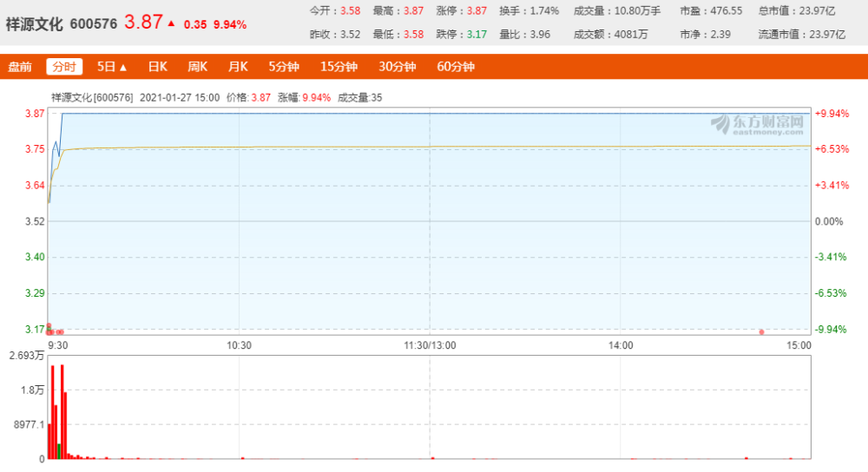
Task: Click the 流通市值 float cap value
Action: click(827, 35)
